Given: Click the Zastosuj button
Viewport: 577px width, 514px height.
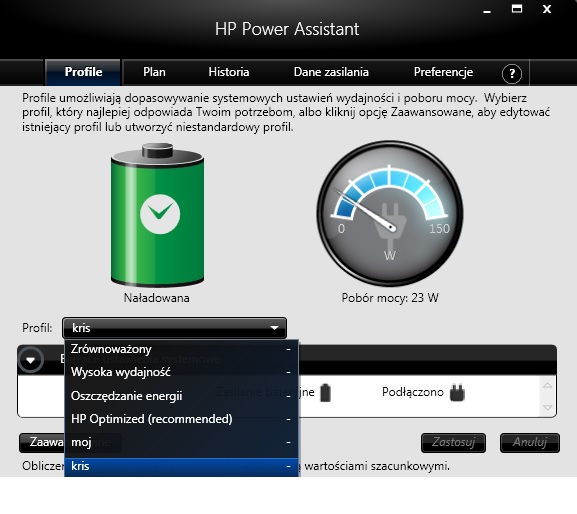Looking at the screenshot, I should (x=453, y=443).
